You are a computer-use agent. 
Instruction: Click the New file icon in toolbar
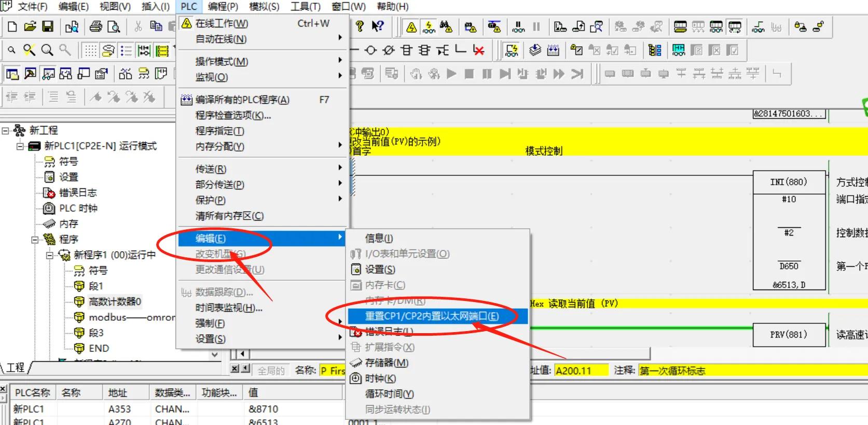tap(12, 27)
